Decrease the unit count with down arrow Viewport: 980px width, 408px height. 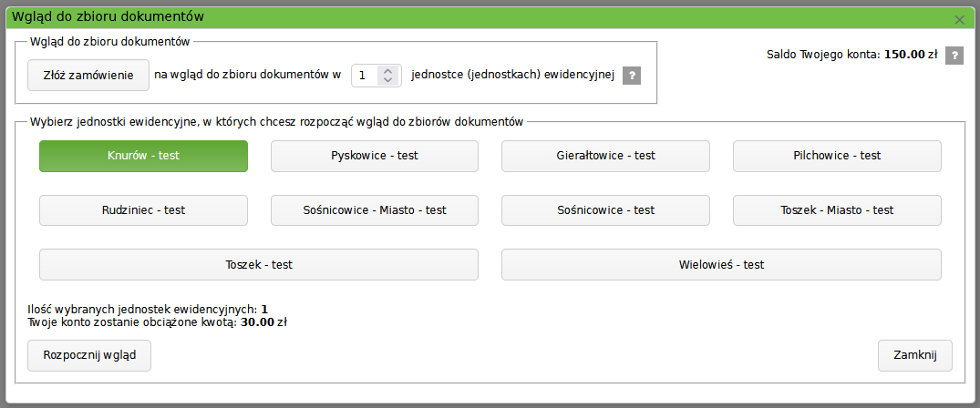pyautogui.click(x=388, y=81)
